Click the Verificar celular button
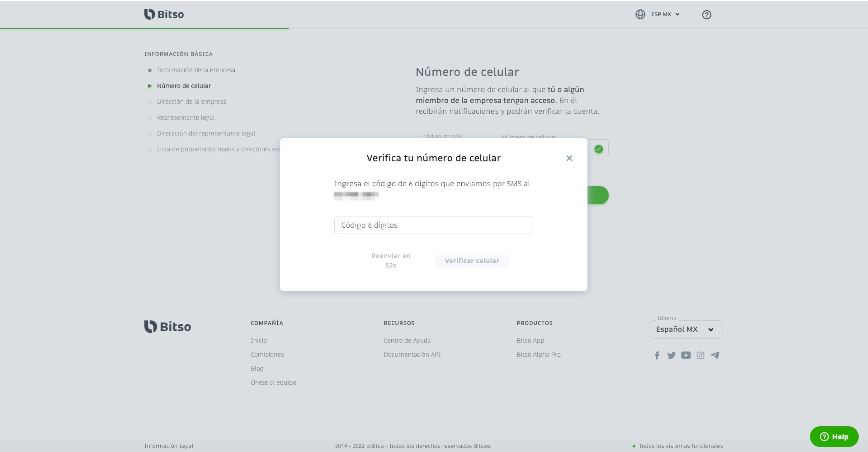 tap(472, 261)
